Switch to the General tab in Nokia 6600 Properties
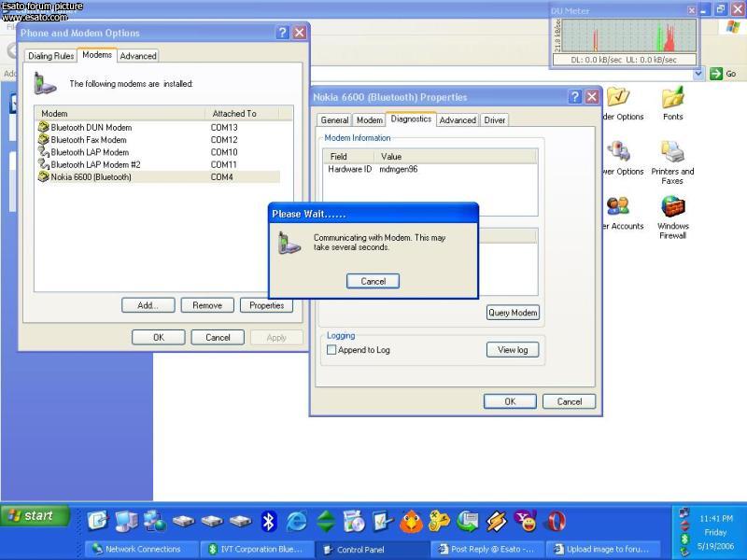 (x=334, y=120)
